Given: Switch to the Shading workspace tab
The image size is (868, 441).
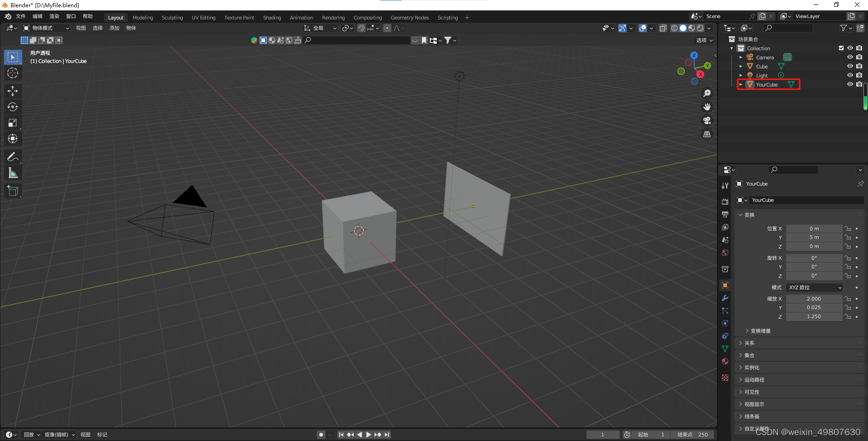Looking at the screenshot, I should (272, 18).
